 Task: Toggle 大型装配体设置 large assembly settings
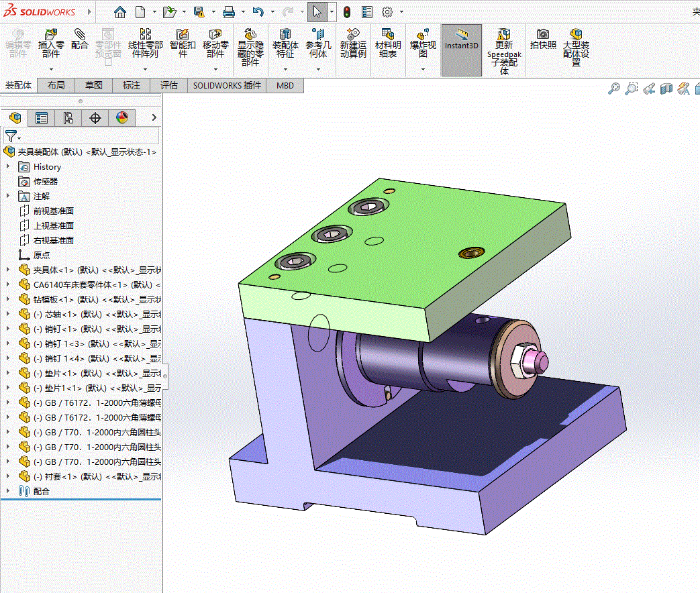(576, 35)
